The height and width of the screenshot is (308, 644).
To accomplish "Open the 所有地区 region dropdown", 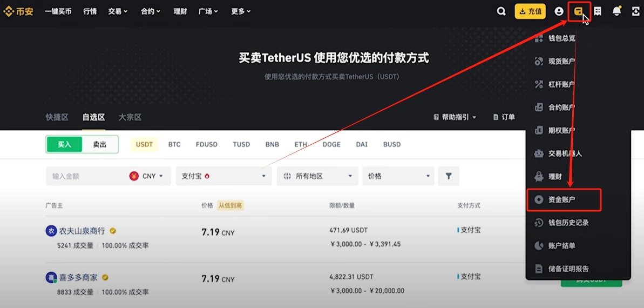I will point(317,176).
